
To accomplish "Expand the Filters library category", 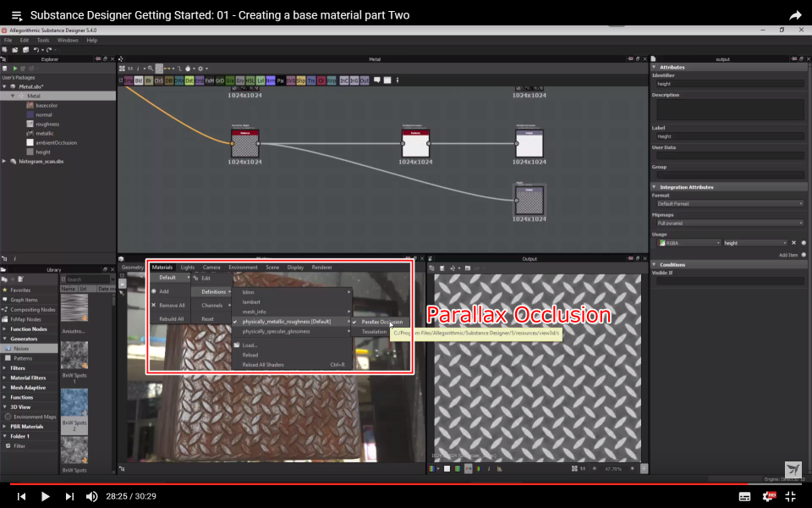I will click(5, 368).
